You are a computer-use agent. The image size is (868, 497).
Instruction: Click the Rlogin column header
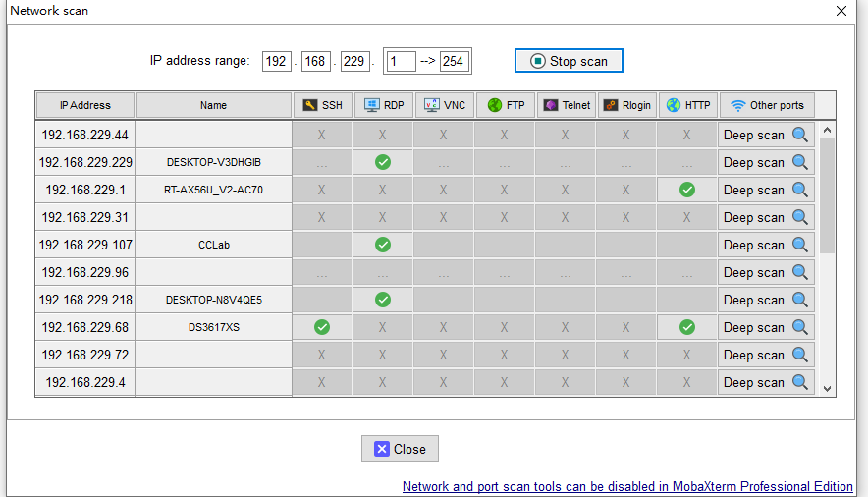(x=626, y=105)
